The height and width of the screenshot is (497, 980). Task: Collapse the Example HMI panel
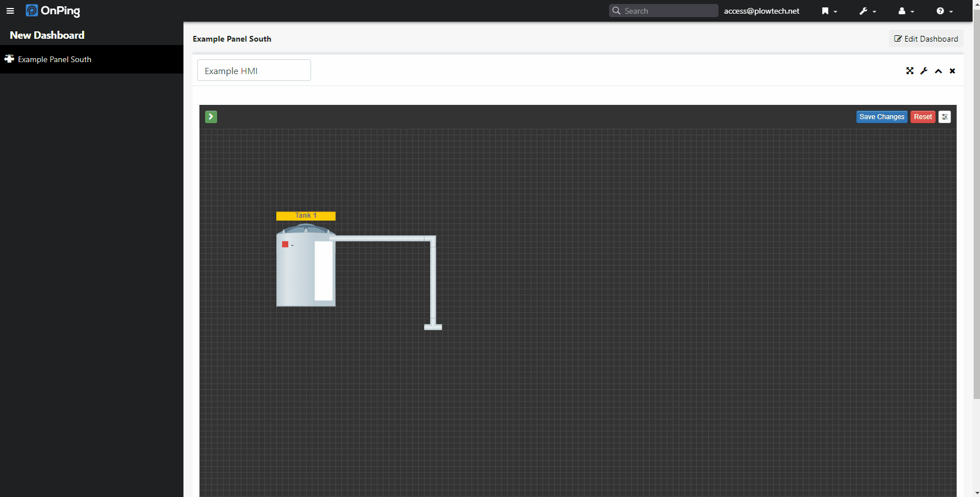point(938,71)
